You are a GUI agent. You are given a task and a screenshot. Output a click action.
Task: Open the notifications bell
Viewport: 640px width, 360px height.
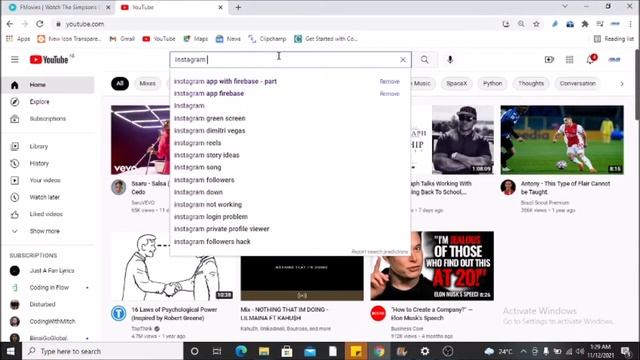tap(591, 60)
